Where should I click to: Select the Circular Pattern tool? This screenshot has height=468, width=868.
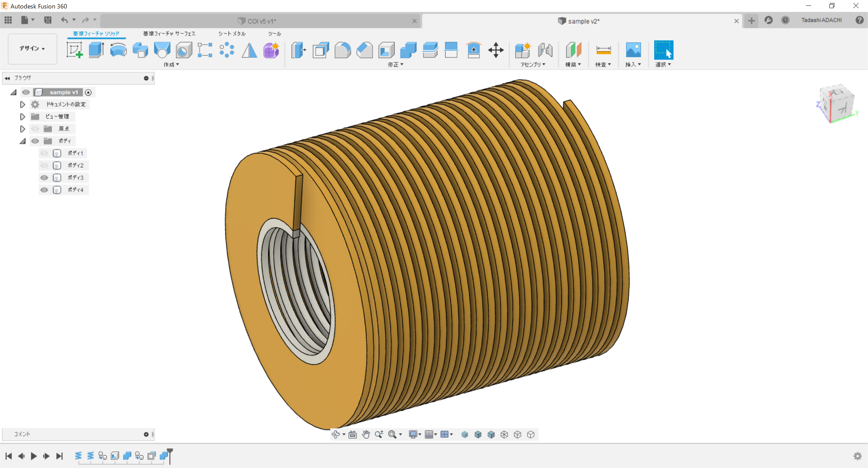(x=227, y=50)
